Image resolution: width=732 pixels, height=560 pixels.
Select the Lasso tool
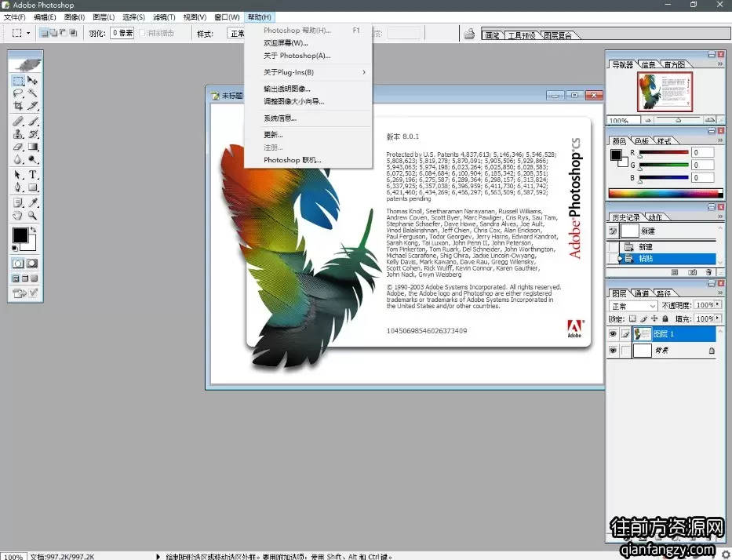18,93
